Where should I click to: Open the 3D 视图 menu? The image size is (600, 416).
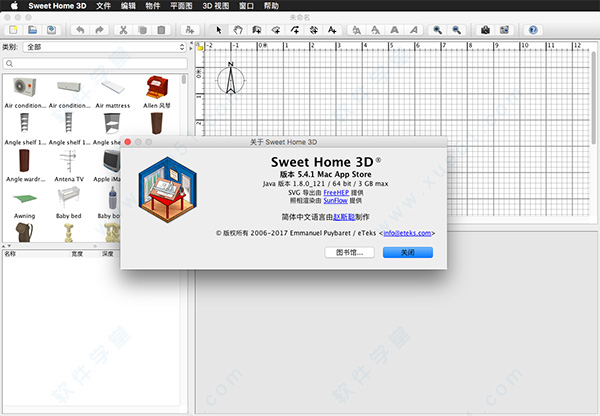click(216, 6)
